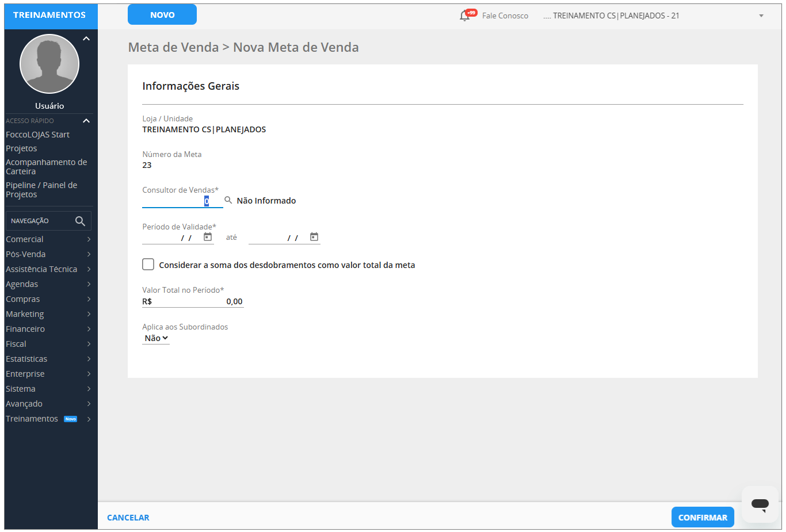This screenshot has height=532, width=786.
Task: Open the end date calendar picker
Action: [314, 237]
